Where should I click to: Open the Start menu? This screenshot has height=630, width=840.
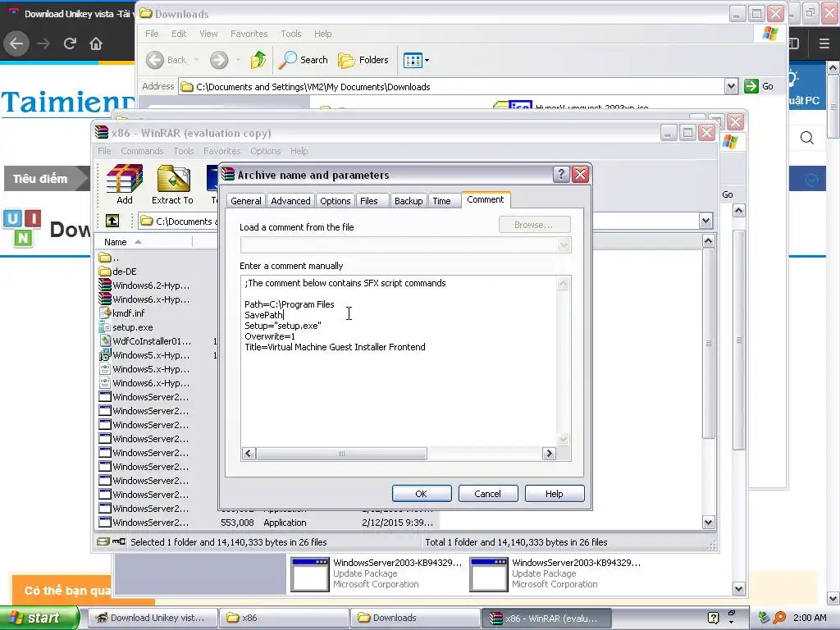[x=39, y=618]
